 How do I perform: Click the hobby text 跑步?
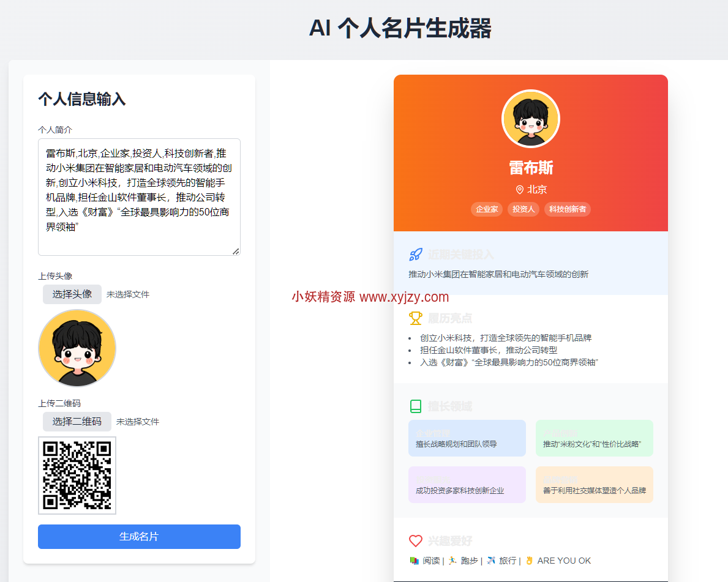(x=469, y=561)
